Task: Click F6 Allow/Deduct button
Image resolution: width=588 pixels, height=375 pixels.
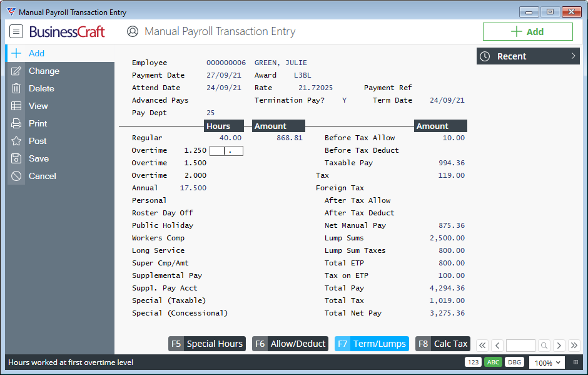Action: (x=290, y=344)
